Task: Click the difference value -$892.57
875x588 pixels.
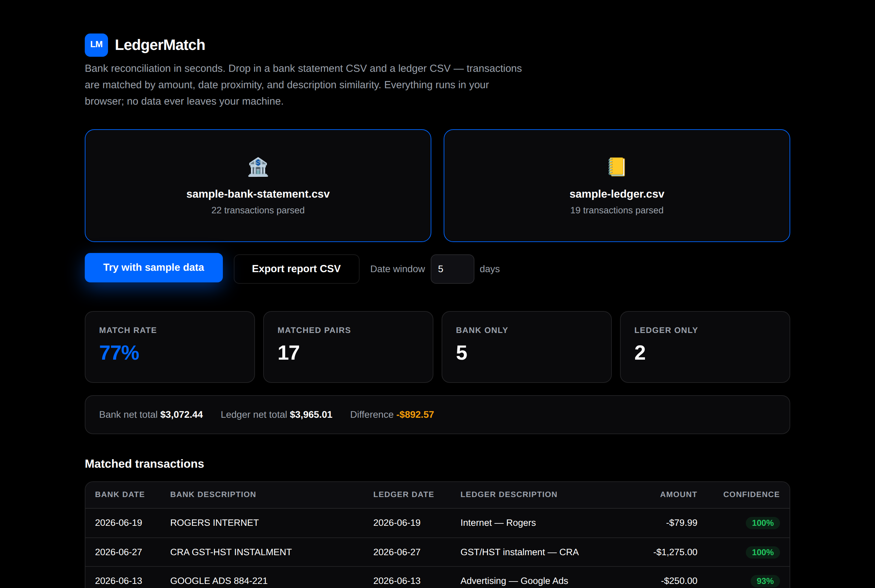Action: [415, 414]
